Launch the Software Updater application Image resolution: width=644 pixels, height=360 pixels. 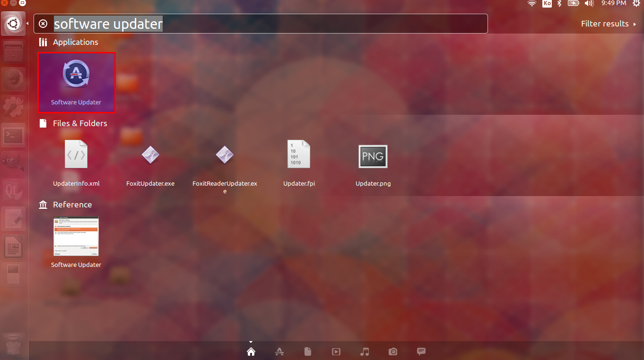pos(76,83)
